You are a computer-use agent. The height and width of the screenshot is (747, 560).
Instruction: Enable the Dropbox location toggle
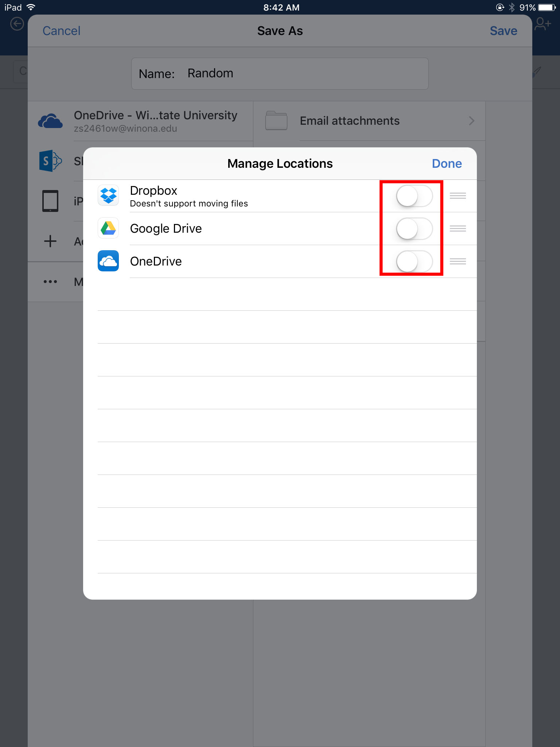tap(414, 196)
